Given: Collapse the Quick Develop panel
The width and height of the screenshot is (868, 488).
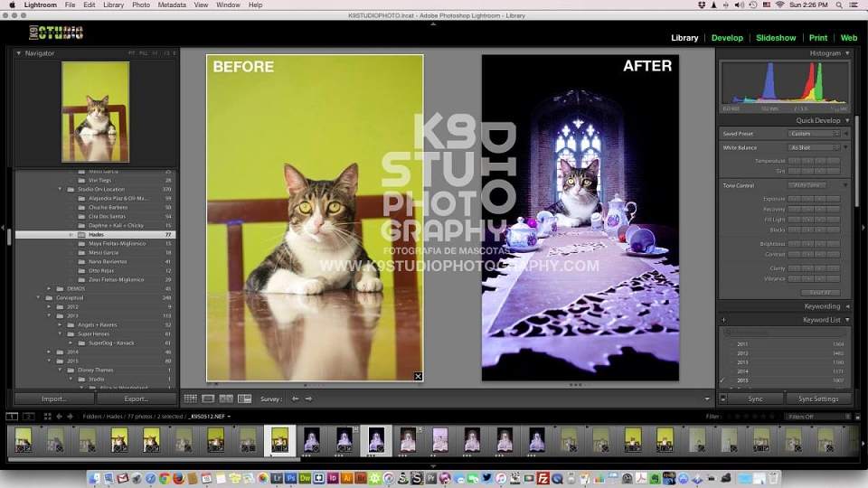Looking at the screenshot, I should point(847,120).
